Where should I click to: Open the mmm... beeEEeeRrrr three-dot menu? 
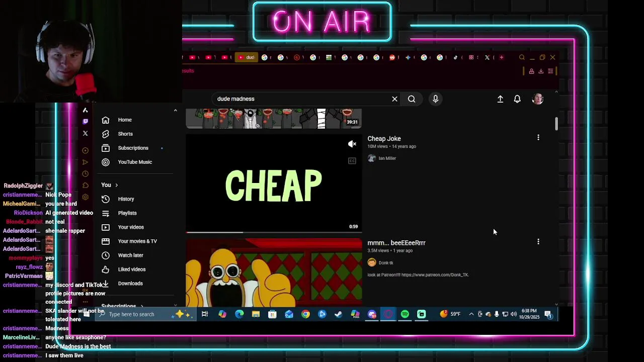click(x=538, y=242)
